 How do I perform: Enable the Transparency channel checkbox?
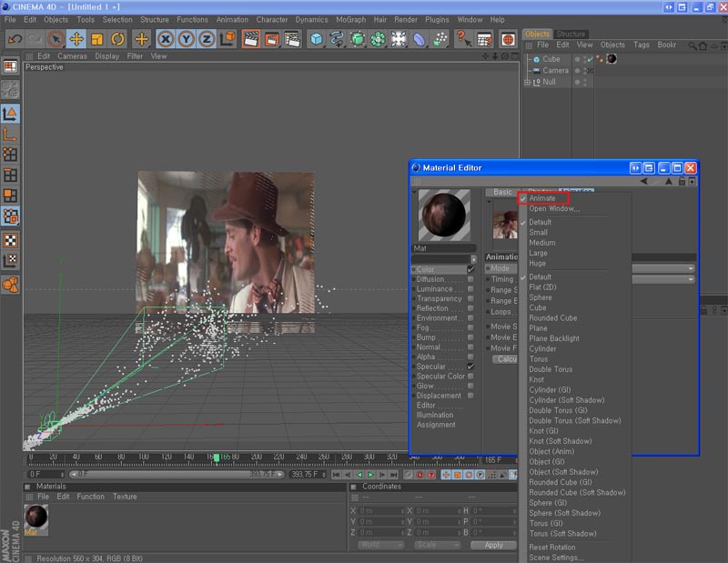tap(470, 298)
